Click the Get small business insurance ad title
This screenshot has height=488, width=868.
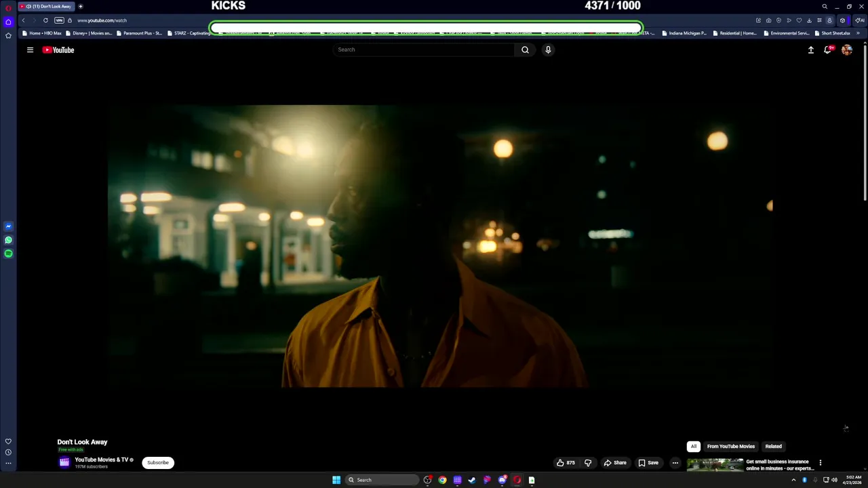point(780,465)
